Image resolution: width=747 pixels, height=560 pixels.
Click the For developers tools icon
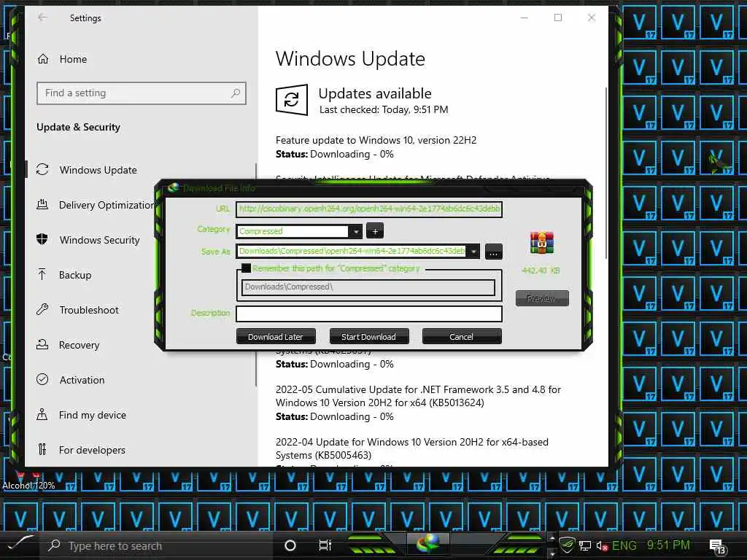coord(42,449)
